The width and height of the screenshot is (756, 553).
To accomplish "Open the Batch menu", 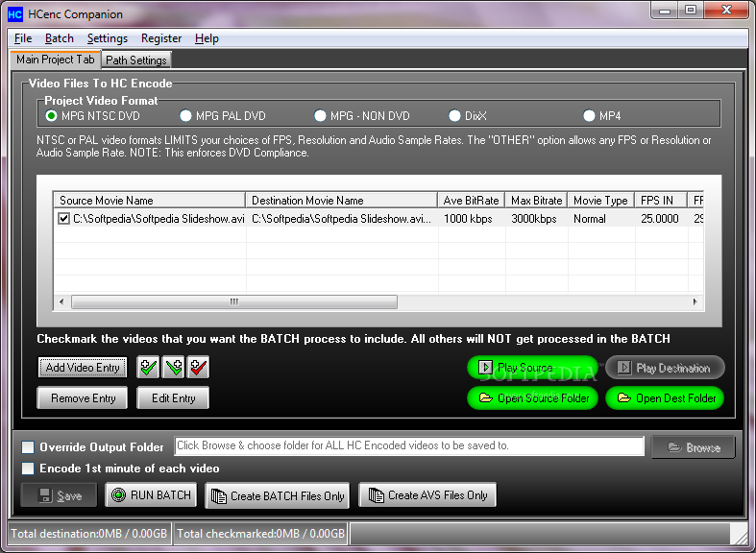I will [x=60, y=38].
